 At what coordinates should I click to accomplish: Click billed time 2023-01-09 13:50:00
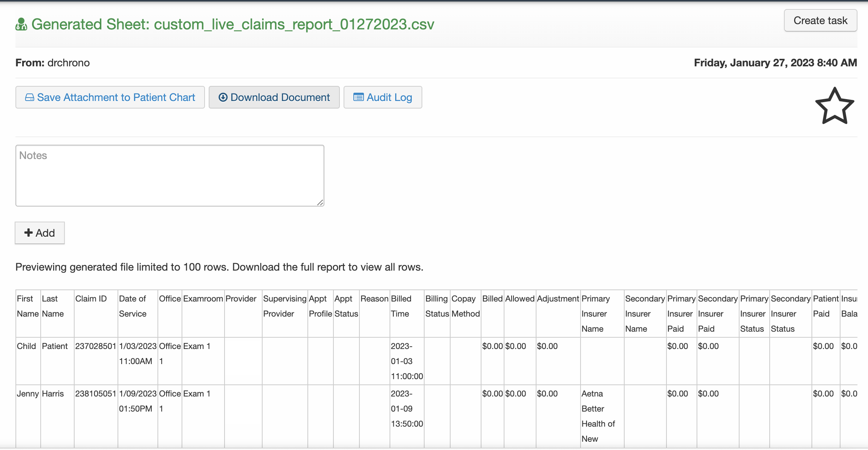pyautogui.click(x=407, y=417)
